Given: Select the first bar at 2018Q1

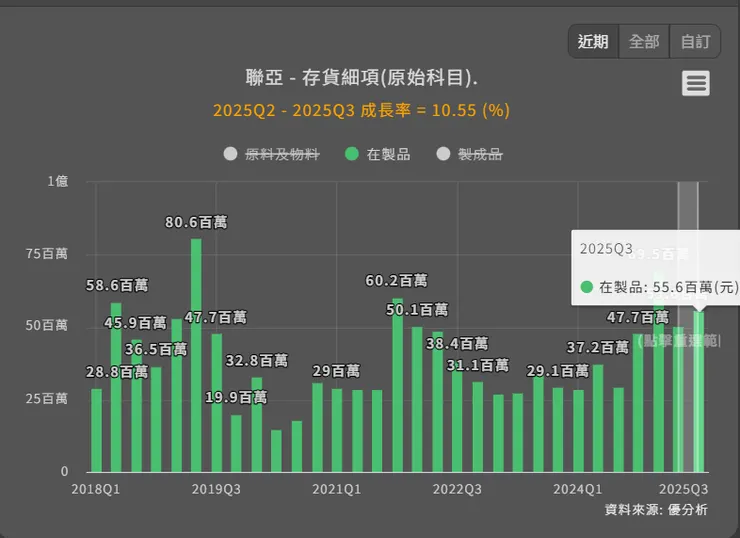Looking at the screenshot, I should click(x=96, y=430).
